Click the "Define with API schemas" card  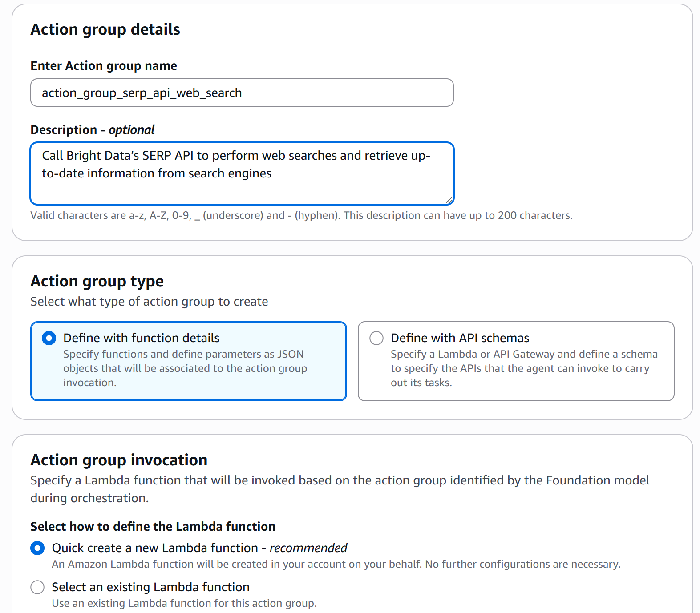516,360
